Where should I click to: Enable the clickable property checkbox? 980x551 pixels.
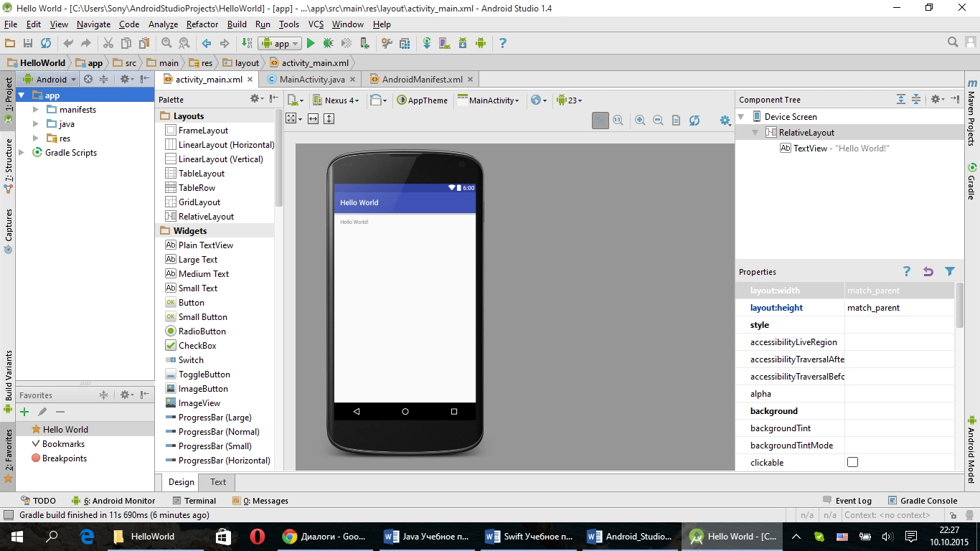[x=852, y=463]
